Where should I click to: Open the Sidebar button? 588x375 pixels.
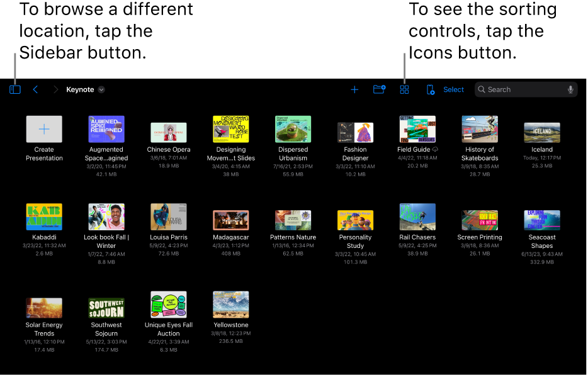click(x=15, y=89)
